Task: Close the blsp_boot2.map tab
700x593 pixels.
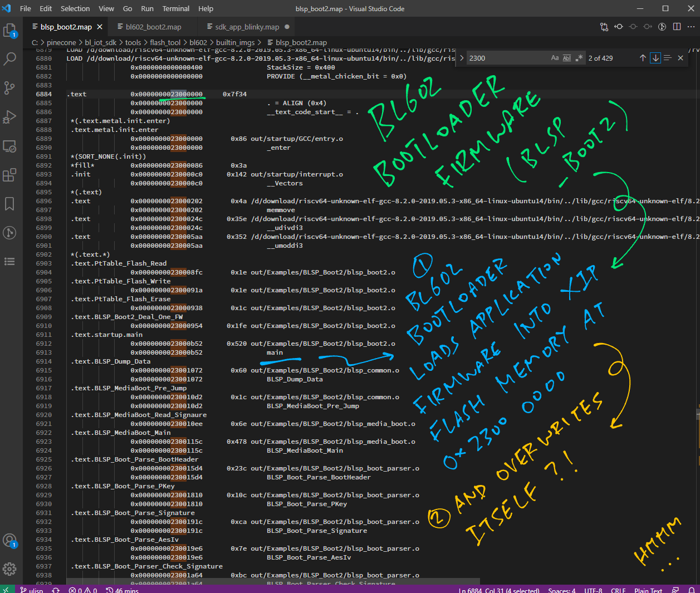Action: pyautogui.click(x=100, y=27)
